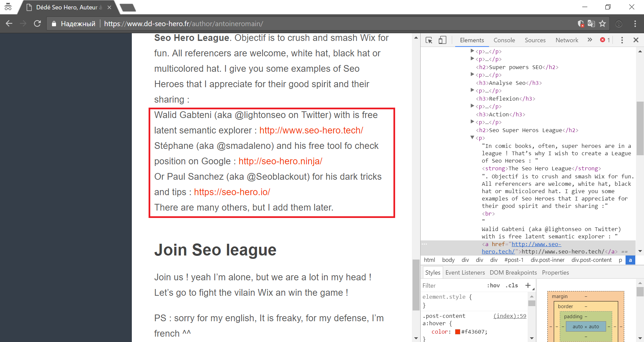Screen dimensions: 644x342
Task: Expand the <p> node below Super powers SEO
Action: click(472, 74)
